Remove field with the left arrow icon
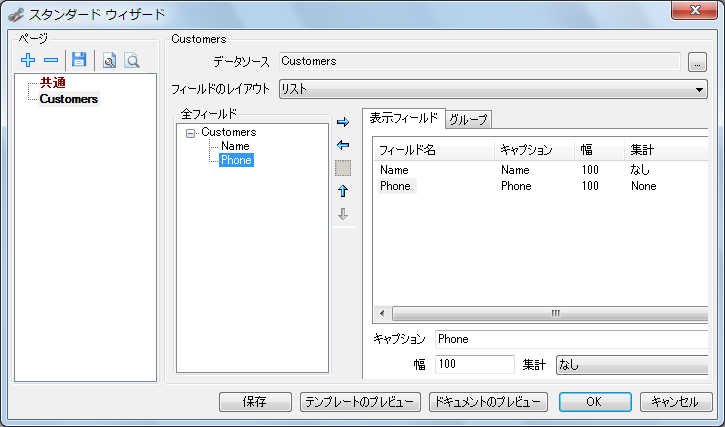This screenshot has height=427, width=725. click(343, 145)
